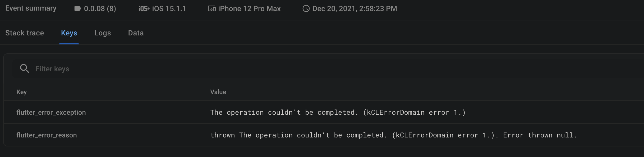
Task: Click the clock icon next to the timestamp
Action: pos(306,8)
